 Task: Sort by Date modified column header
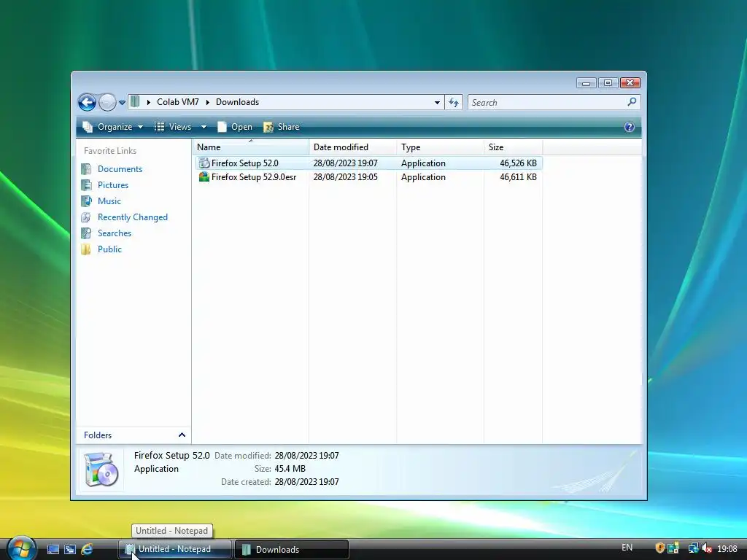click(x=352, y=147)
